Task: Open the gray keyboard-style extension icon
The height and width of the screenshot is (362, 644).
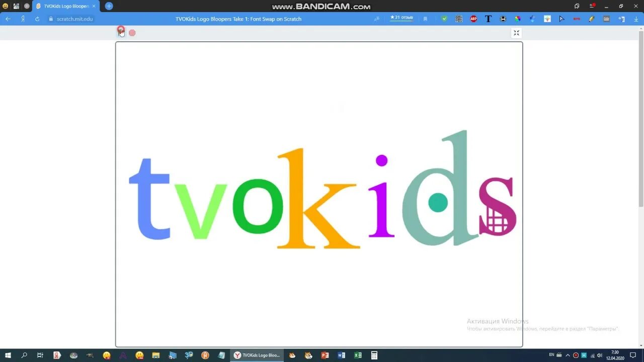Action: pos(606,19)
